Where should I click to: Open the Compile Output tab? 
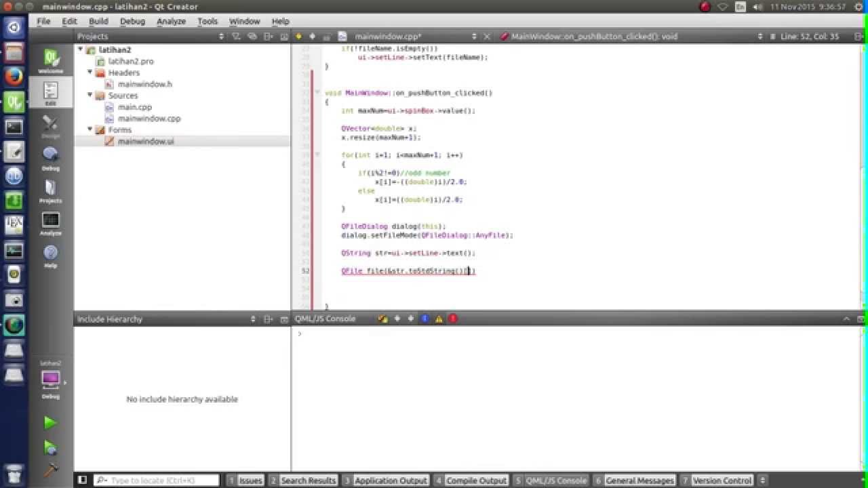476,480
